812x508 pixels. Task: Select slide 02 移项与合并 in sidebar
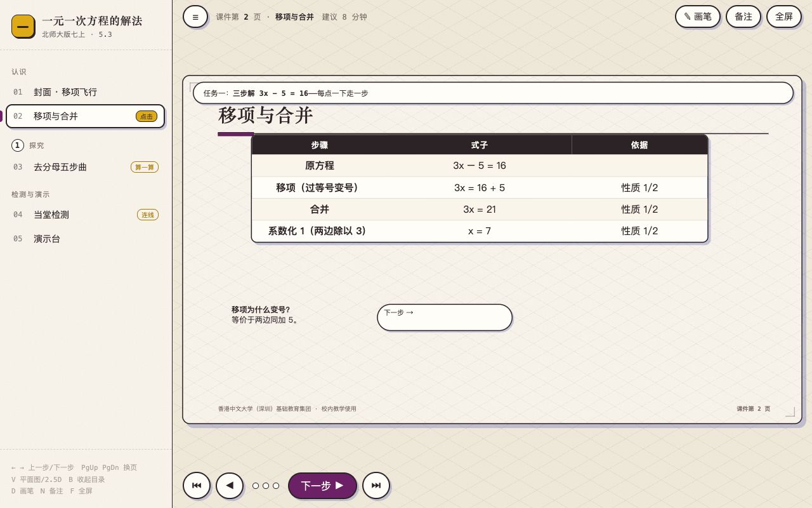tap(85, 116)
